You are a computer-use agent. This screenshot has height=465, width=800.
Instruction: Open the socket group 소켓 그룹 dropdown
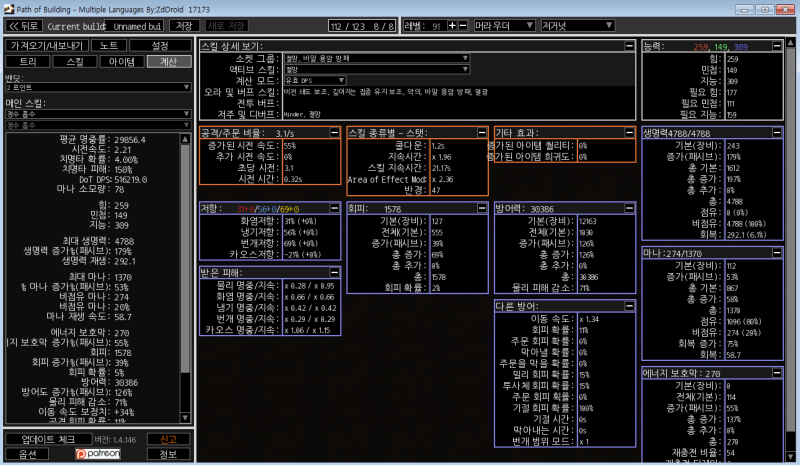(377, 58)
